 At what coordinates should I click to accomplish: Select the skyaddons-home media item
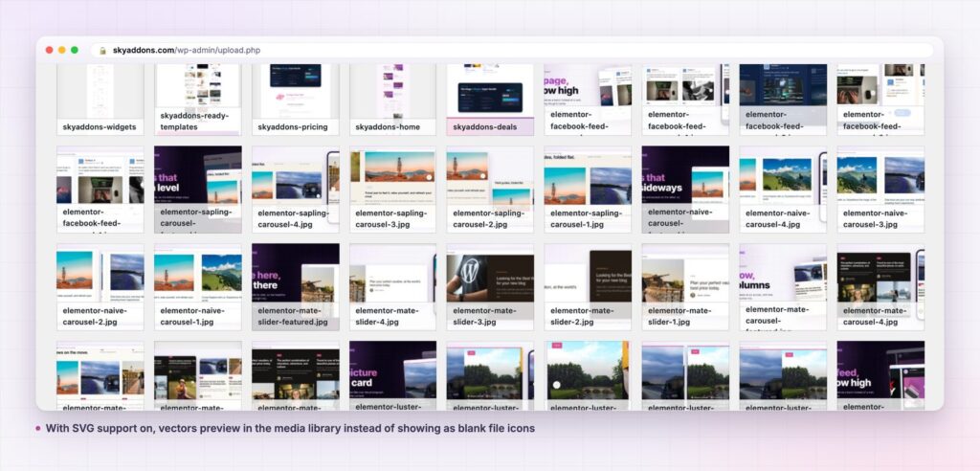pos(393,100)
